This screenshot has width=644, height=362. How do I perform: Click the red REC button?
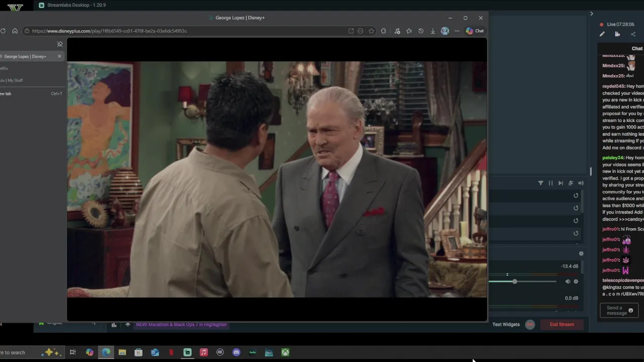530,324
